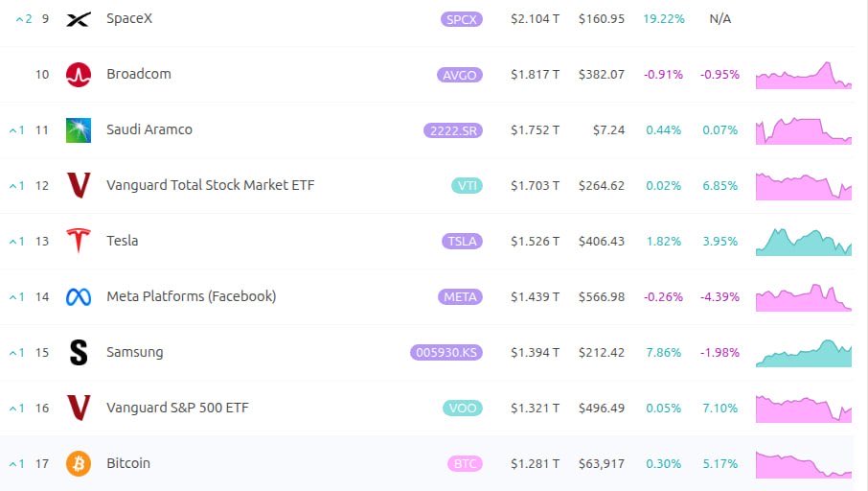Click the Samsung company name
Screen dimensions: 868x491
[x=135, y=352]
